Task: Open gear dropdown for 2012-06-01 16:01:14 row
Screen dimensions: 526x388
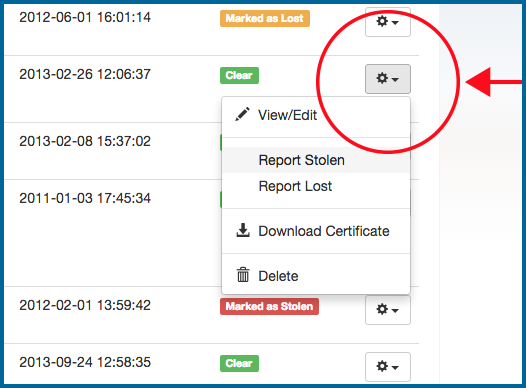Action: [x=388, y=22]
